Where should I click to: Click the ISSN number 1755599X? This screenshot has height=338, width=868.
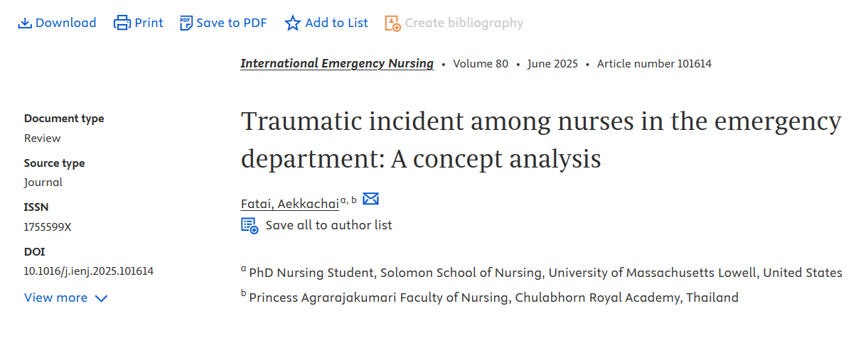click(x=48, y=227)
